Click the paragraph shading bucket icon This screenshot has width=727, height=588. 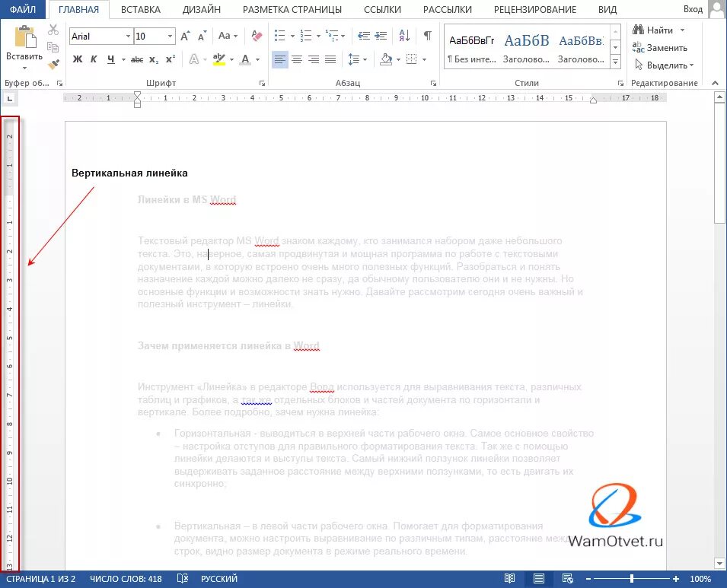(386, 59)
